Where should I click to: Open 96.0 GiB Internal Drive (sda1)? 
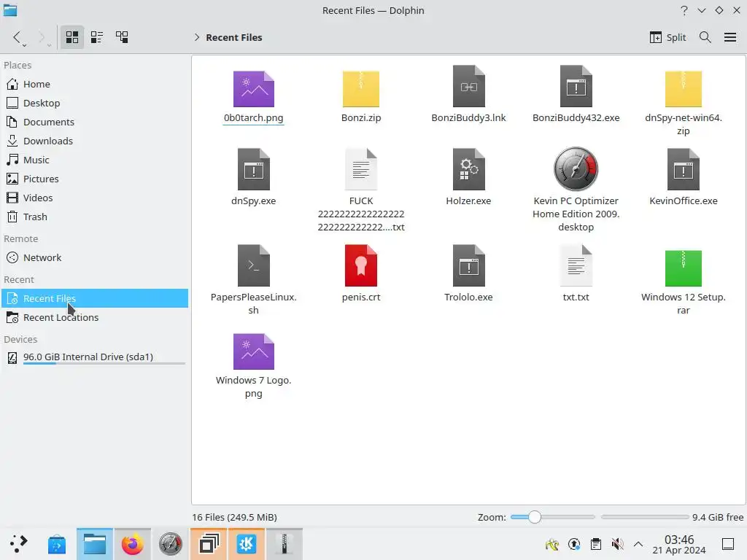click(x=95, y=357)
